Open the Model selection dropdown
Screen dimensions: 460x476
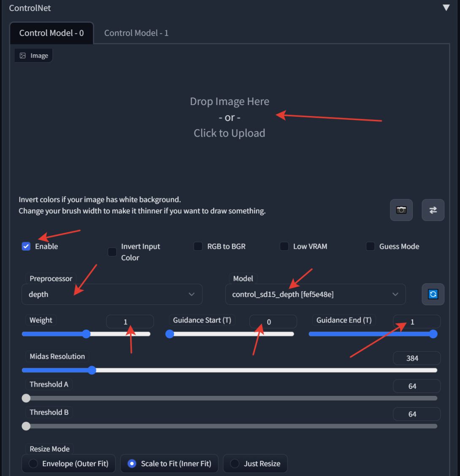(x=316, y=294)
